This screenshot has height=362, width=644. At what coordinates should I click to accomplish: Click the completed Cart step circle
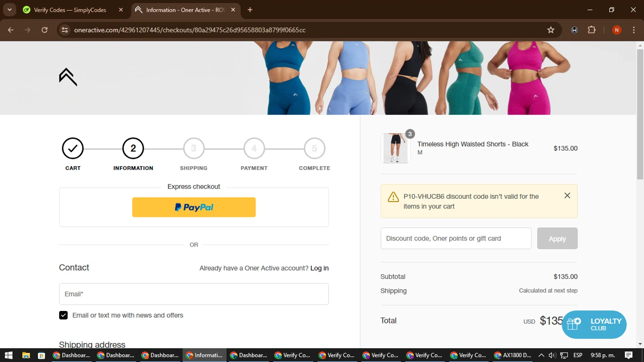click(x=73, y=149)
